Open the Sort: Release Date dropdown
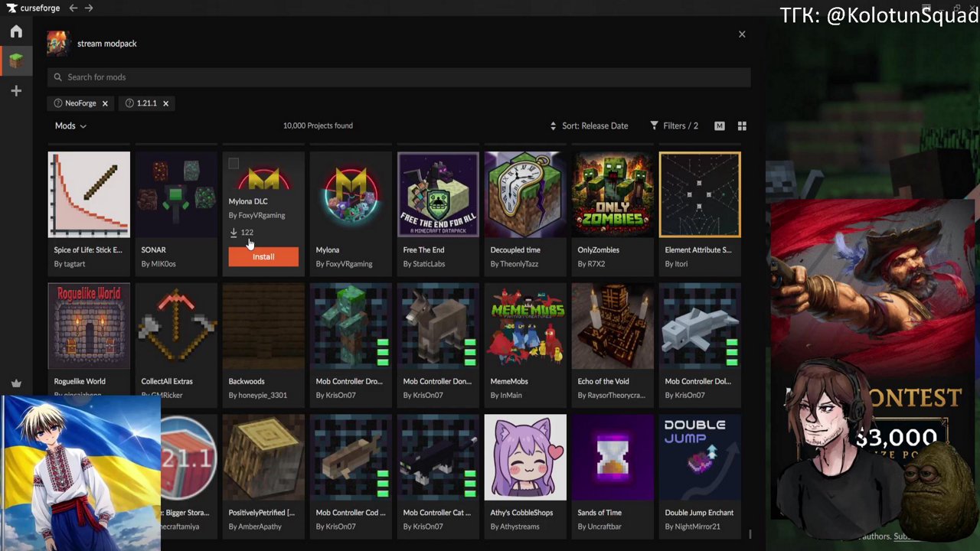Image resolution: width=980 pixels, height=551 pixels. pos(589,126)
